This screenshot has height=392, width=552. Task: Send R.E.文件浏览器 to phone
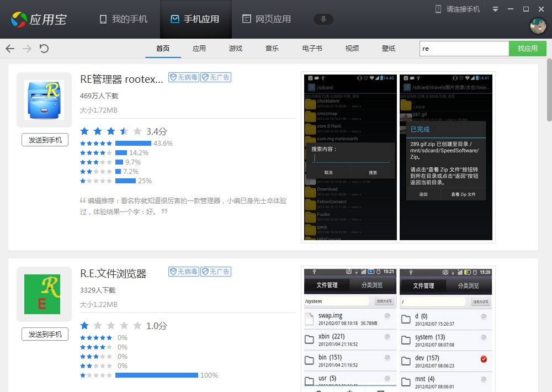[45, 334]
